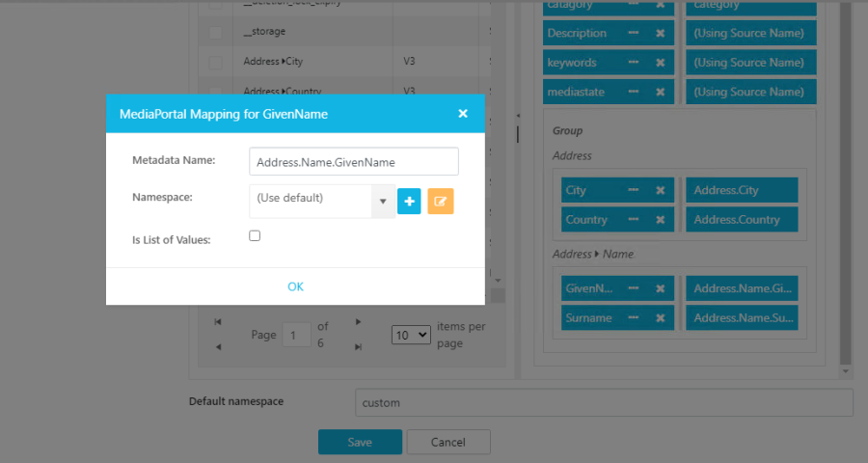Click the page number field
The width and height of the screenshot is (868, 463).
click(296, 335)
